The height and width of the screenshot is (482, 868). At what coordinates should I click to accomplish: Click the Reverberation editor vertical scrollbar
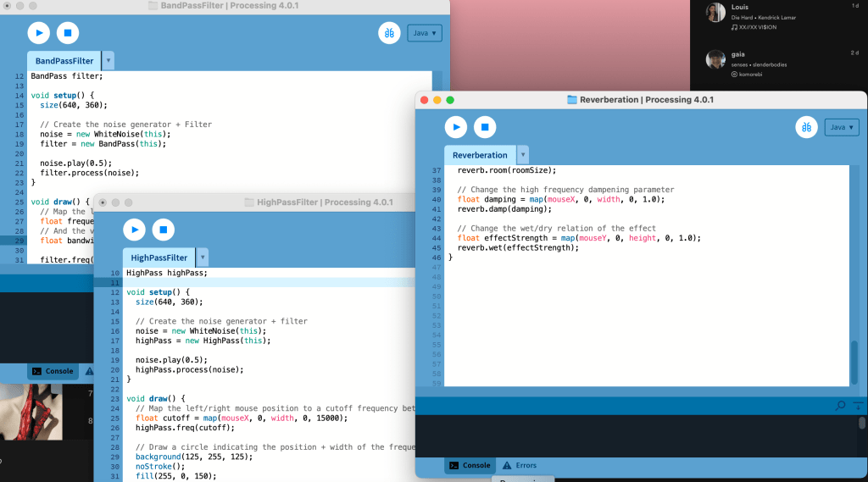tap(854, 362)
